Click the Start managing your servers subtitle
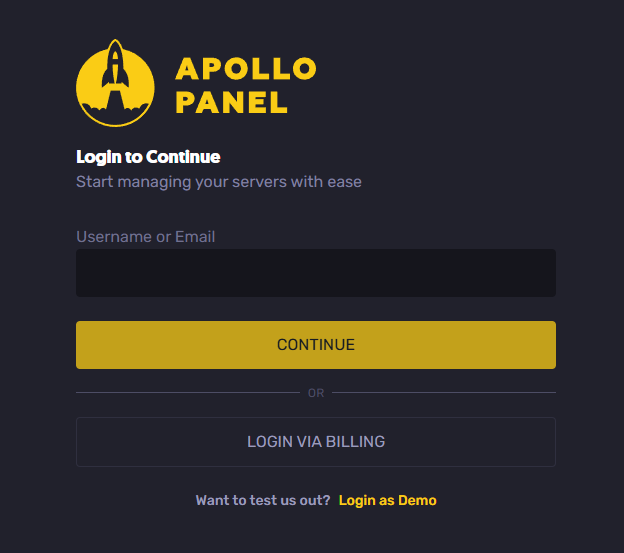Screen dimensions: 624x553 click(x=219, y=182)
